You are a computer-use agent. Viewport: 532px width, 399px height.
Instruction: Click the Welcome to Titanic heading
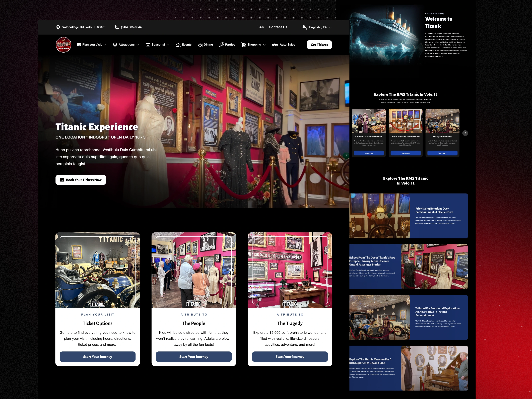tap(439, 22)
